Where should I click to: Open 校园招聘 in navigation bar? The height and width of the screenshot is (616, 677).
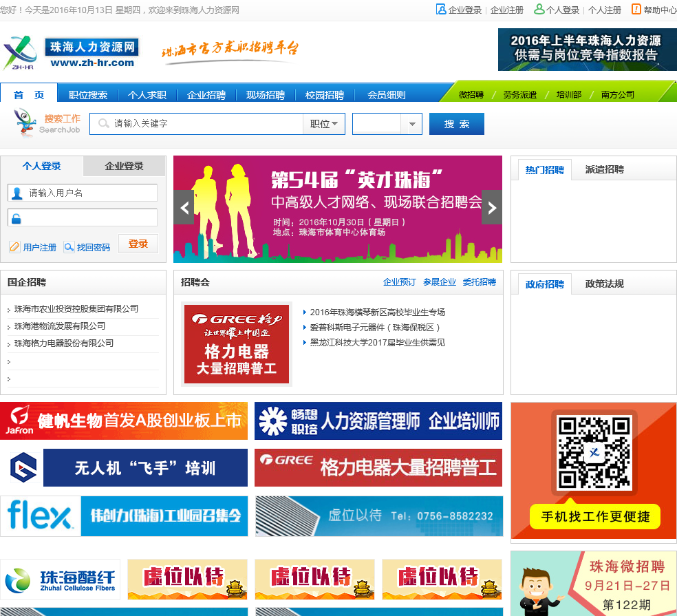324,94
